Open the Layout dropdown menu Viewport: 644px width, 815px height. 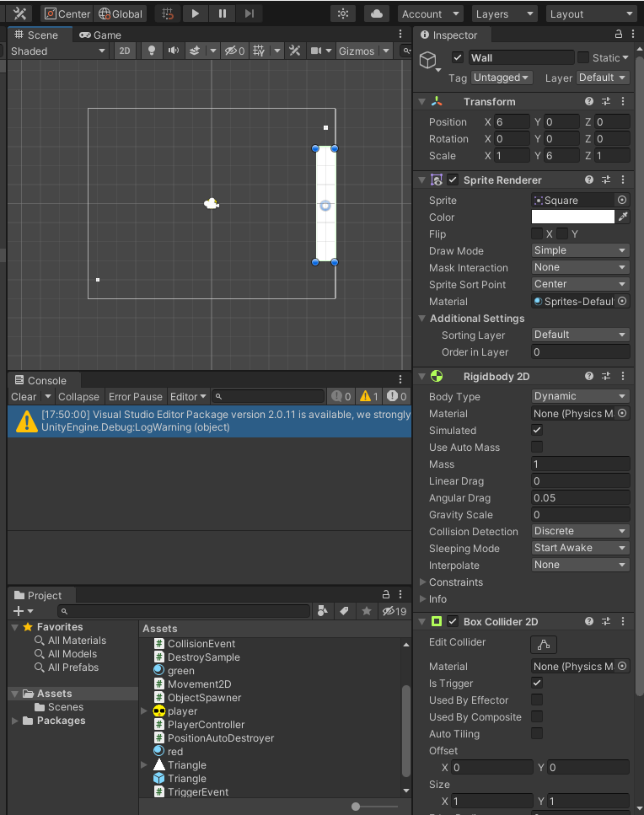click(592, 14)
